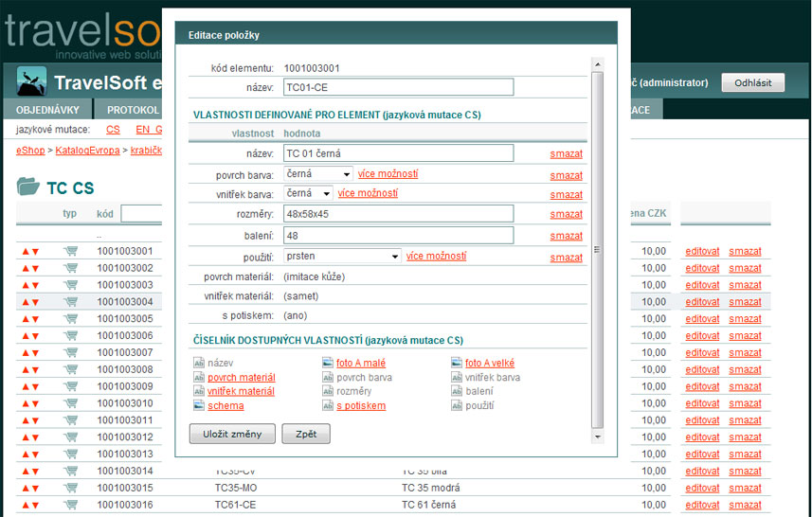Viewport: 812px width, 517px height.
Task: Click the move up/down arrows for row 1001003002
Action: (30, 269)
